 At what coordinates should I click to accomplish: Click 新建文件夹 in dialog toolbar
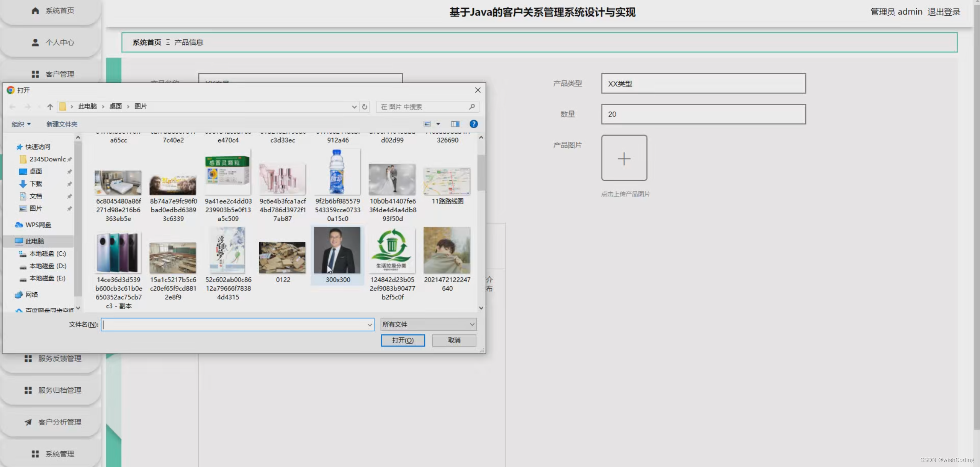tap(62, 124)
